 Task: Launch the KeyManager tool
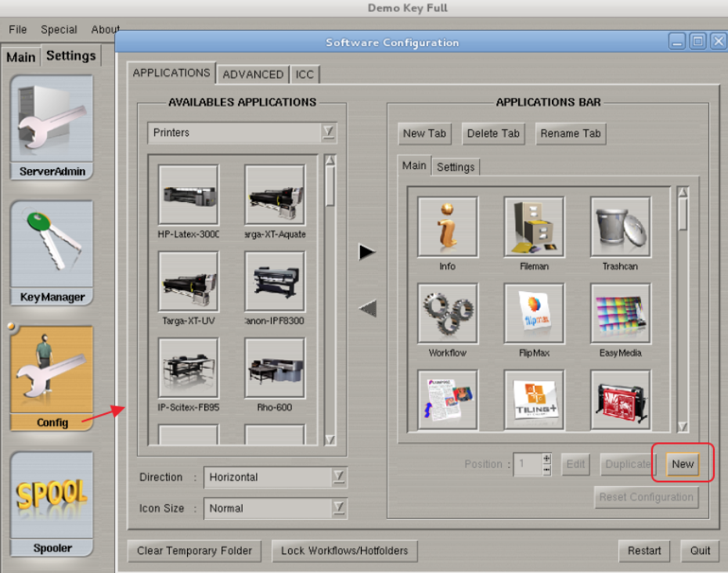coord(52,250)
